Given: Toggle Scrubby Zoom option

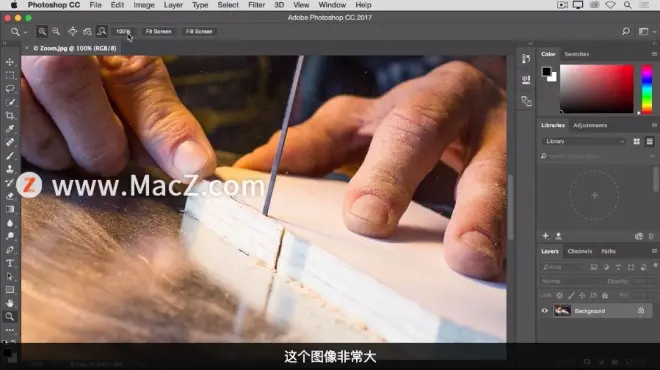Looking at the screenshot, I should (x=102, y=32).
